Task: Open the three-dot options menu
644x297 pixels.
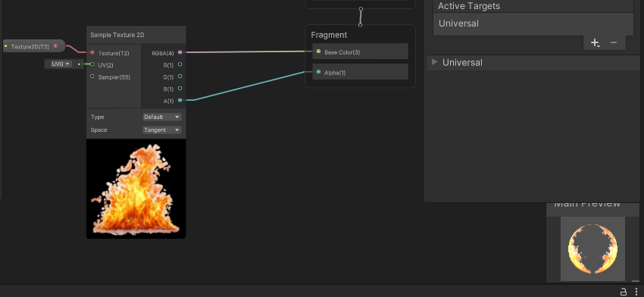Action: 636,292
